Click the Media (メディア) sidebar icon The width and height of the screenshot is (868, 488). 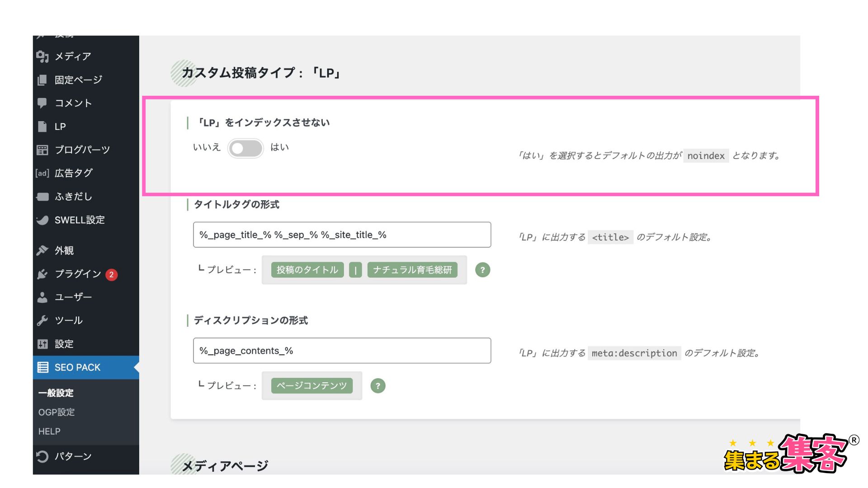click(x=42, y=56)
